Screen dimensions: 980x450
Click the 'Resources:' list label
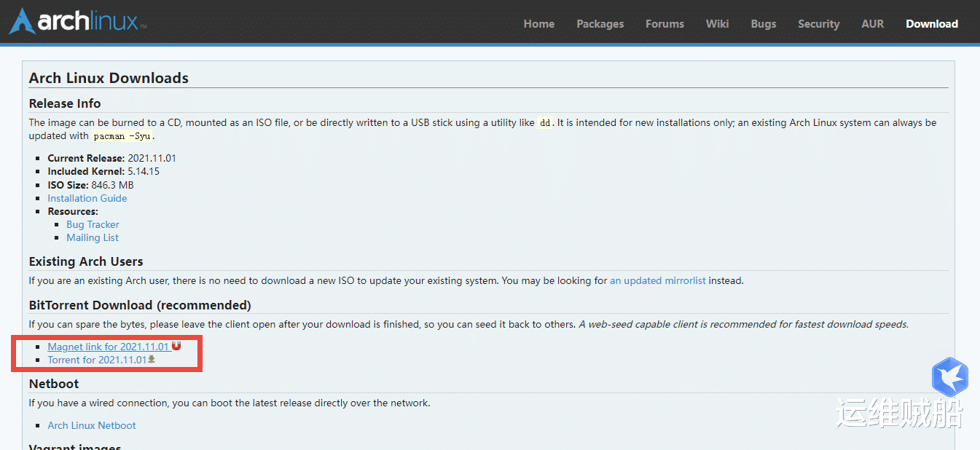click(73, 211)
